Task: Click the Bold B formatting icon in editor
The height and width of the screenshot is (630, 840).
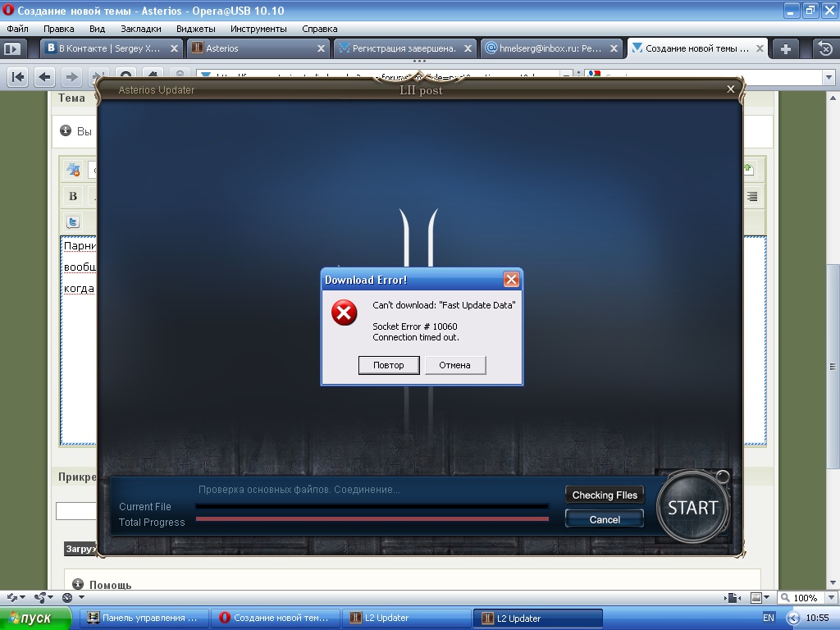Action: [73, 196]
